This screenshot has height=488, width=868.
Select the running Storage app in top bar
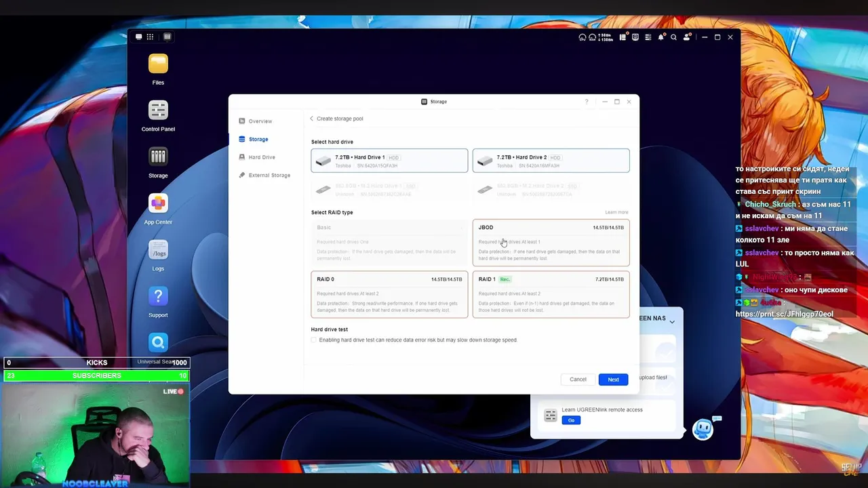tap(167, 37)
